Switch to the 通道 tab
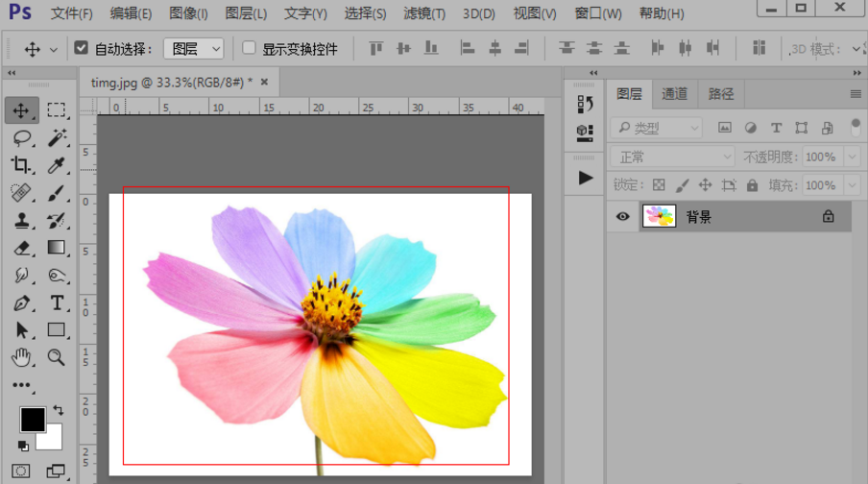This screenshot has width=868, height=484. click(675, 94)
